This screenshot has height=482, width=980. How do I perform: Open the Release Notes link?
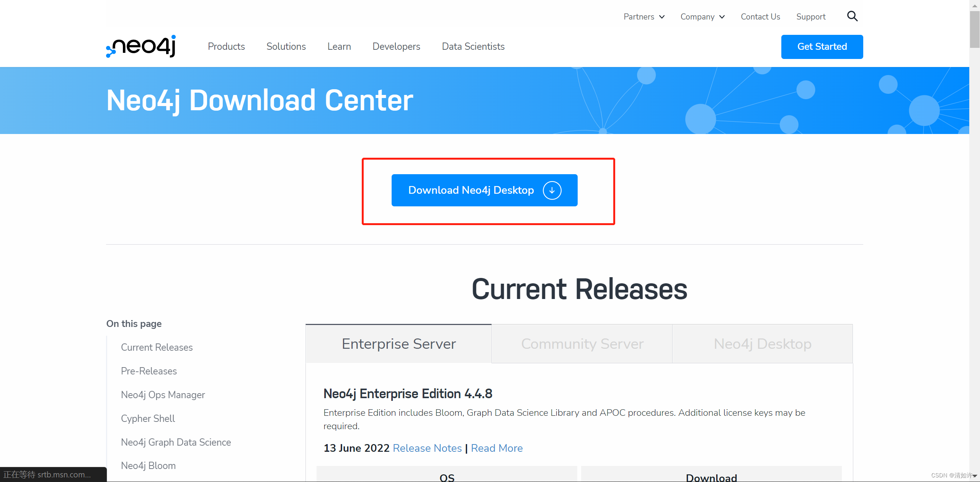(427, 448)
